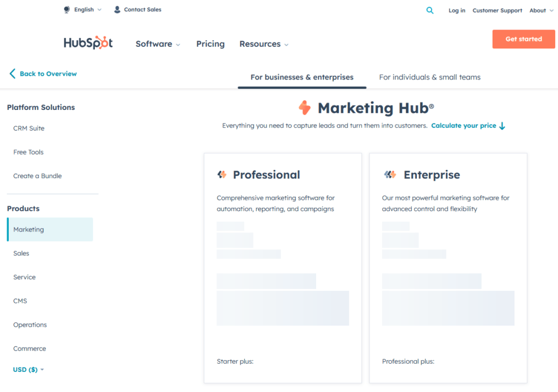The height and width of the screenshot is (392, 558).
Task: Click the Enterprise plan heading
Action: coord(432,175)
